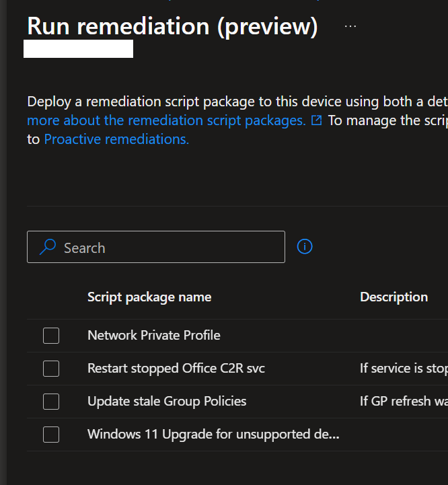Click the external link icon after script packages link
This screenshot has width=448, height=485.
pyautogui.click(x=317, y=121)
